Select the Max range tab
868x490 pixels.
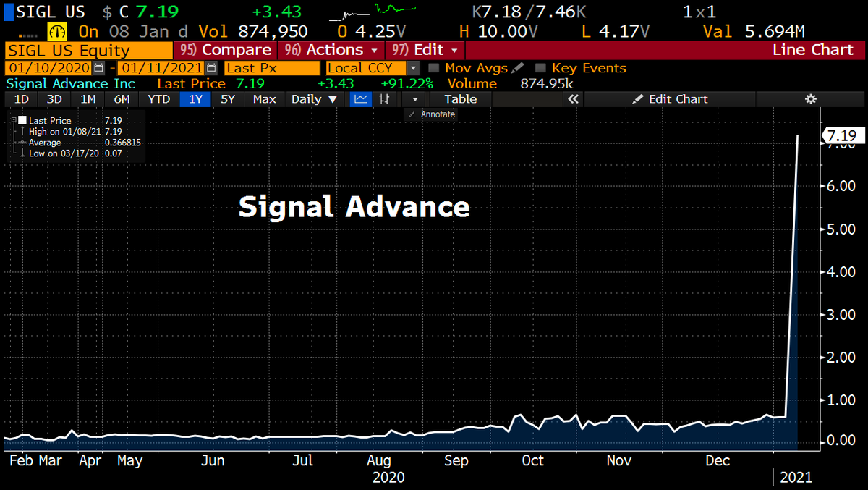[265, 99]
